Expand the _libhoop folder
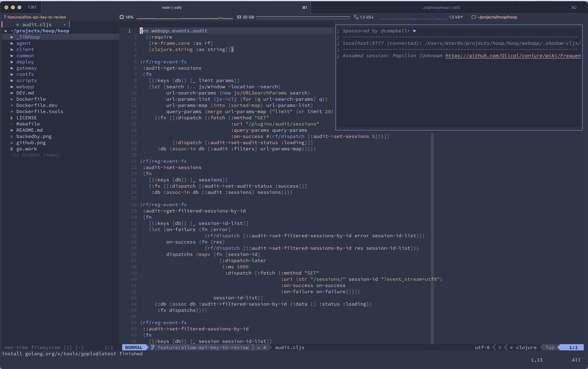The width and height of the screenshot is (588, 369). (28, 37)
